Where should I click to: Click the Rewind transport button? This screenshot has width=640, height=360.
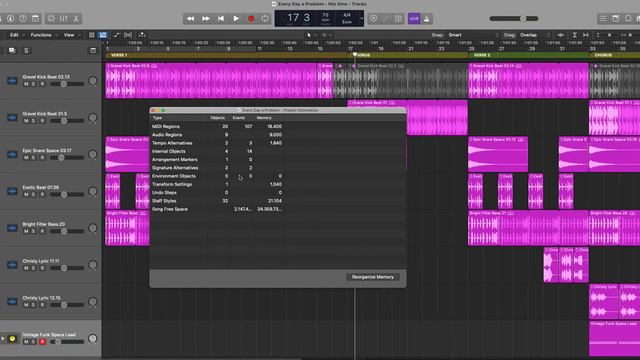pyautogui.click(x=190, y=19)
